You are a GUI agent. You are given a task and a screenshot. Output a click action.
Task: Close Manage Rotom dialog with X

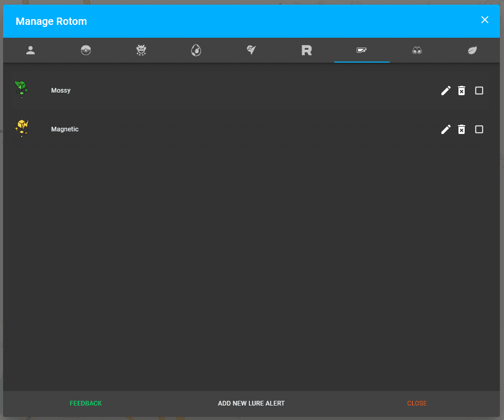click(485, 20)
